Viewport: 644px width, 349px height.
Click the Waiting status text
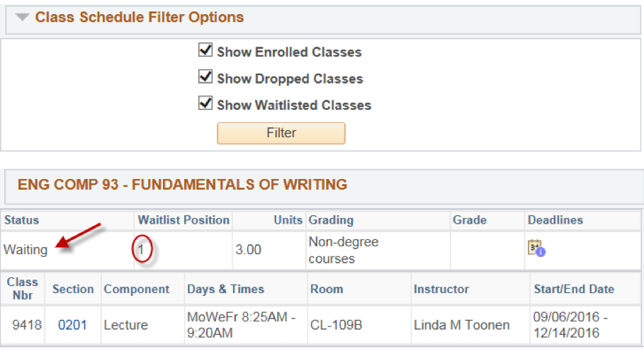click(26, 250)
